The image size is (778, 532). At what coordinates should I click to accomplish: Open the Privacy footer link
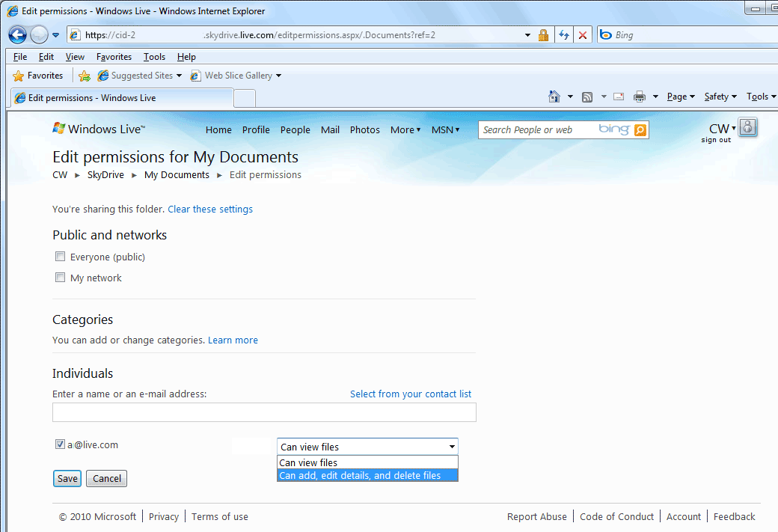click(164, 516)
